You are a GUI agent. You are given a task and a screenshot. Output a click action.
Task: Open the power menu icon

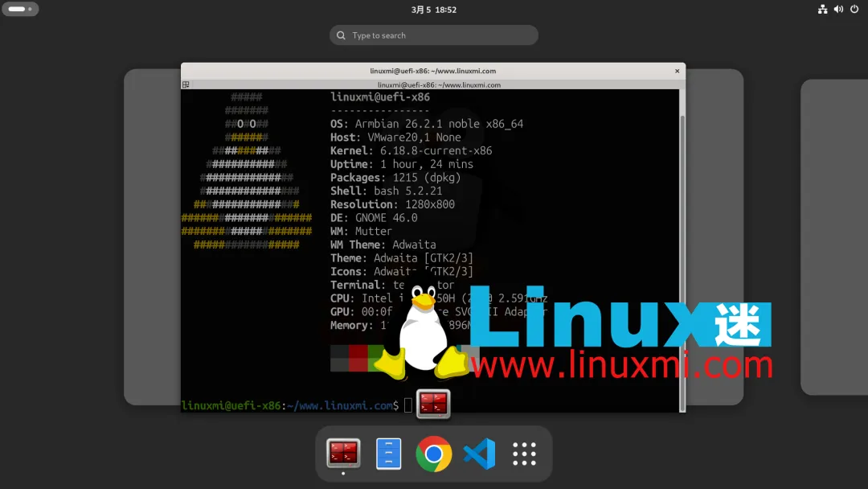[854, 10]
